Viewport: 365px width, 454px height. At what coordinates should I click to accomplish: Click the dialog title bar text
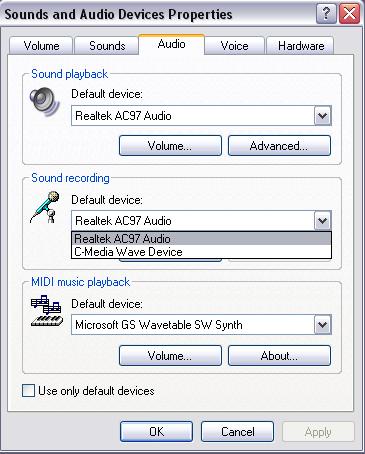coord(118,14)
